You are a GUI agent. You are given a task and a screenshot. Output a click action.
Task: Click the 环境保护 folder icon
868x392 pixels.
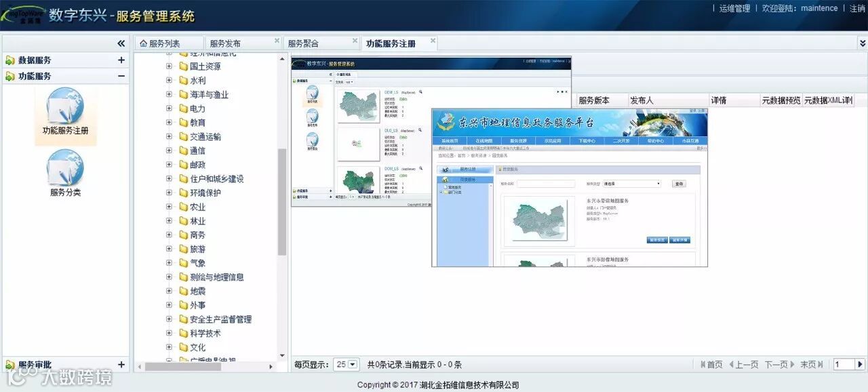pos(183,193)
